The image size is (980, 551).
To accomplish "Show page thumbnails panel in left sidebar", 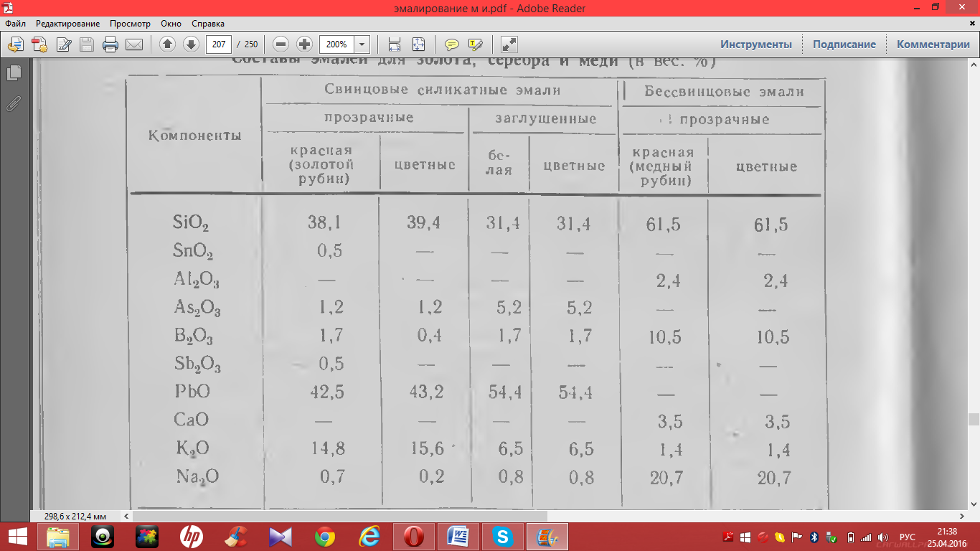I will coord(14,72).
